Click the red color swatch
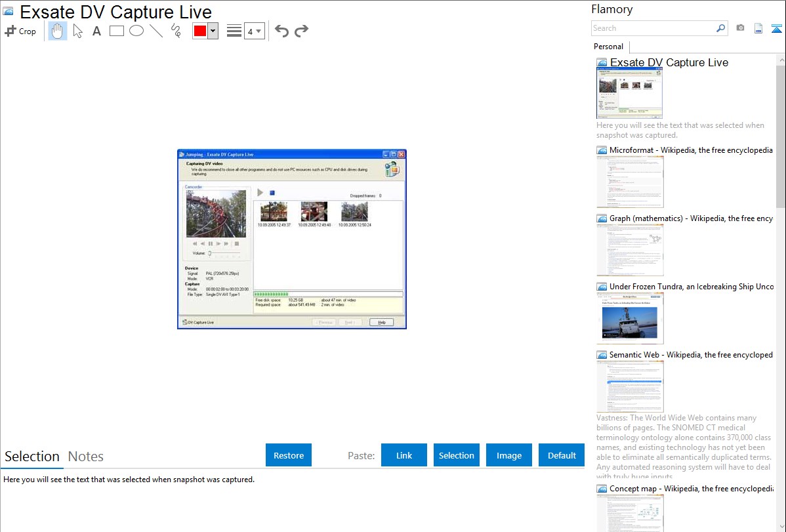 coord(200,31)
